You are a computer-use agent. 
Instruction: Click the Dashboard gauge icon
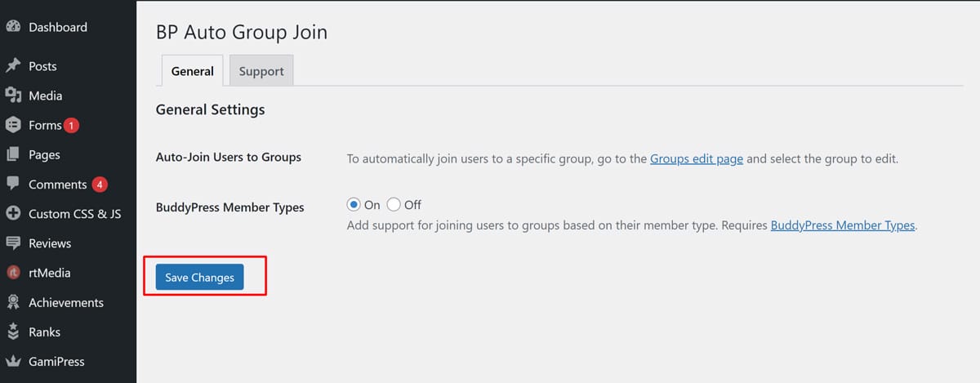click(x=13, y=27)
